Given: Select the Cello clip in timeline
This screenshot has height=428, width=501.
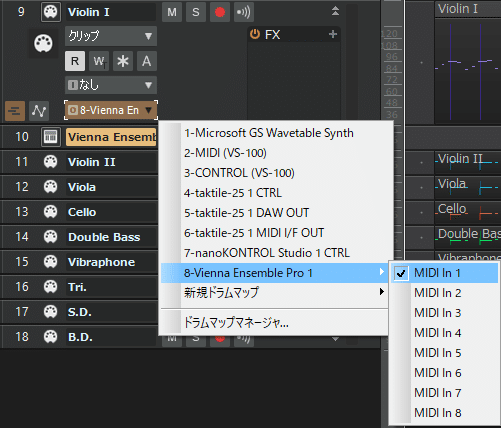Looking at the screenshot, I should click(468, 212).
